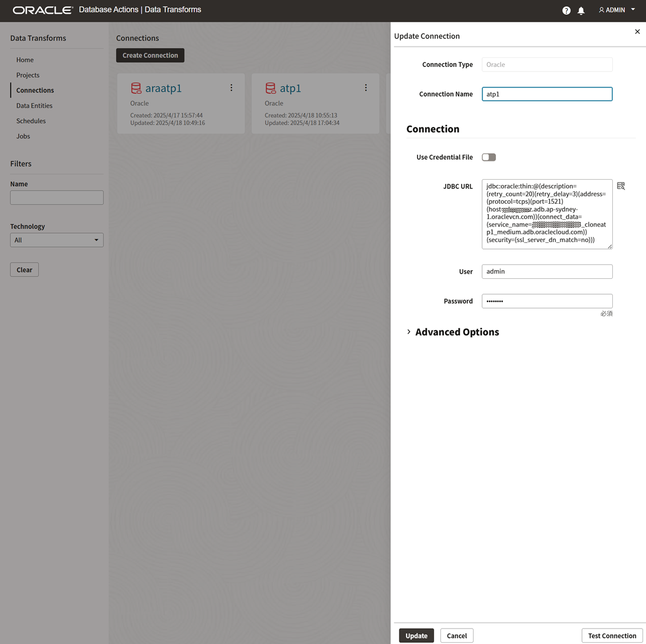
Task: Open araatp1 card three-dot menu
Action: pyautogui.click(x=231, y=88)
